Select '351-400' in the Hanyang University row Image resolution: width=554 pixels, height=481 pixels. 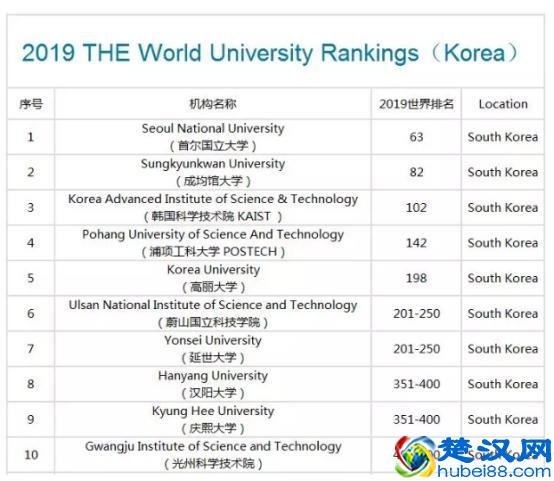click(x=417, y=384)
